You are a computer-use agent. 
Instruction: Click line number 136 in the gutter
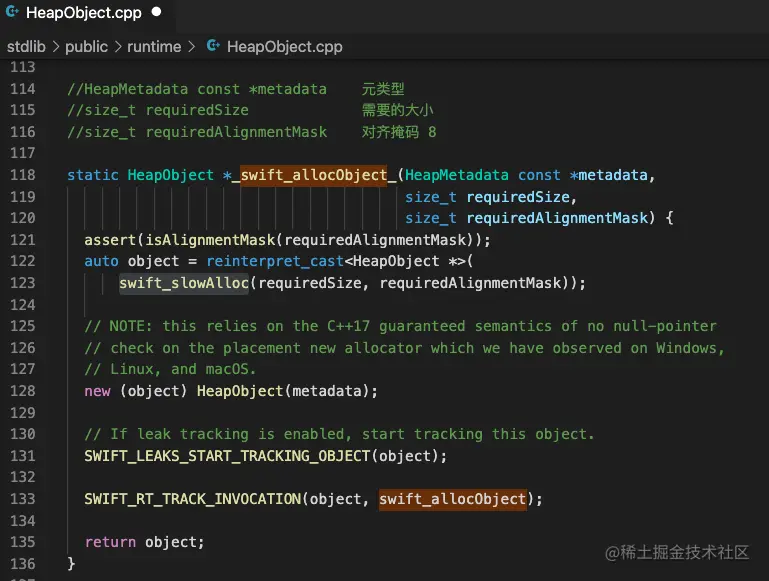coord(23,564)
